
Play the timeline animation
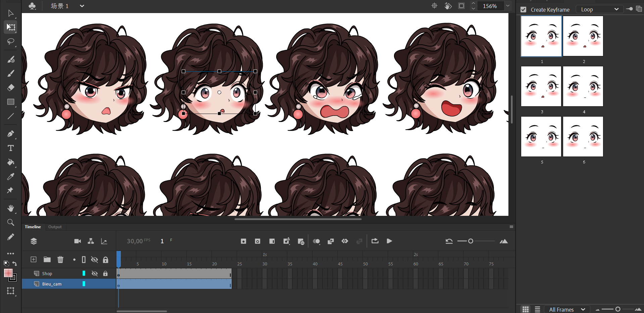pos(389,241)
